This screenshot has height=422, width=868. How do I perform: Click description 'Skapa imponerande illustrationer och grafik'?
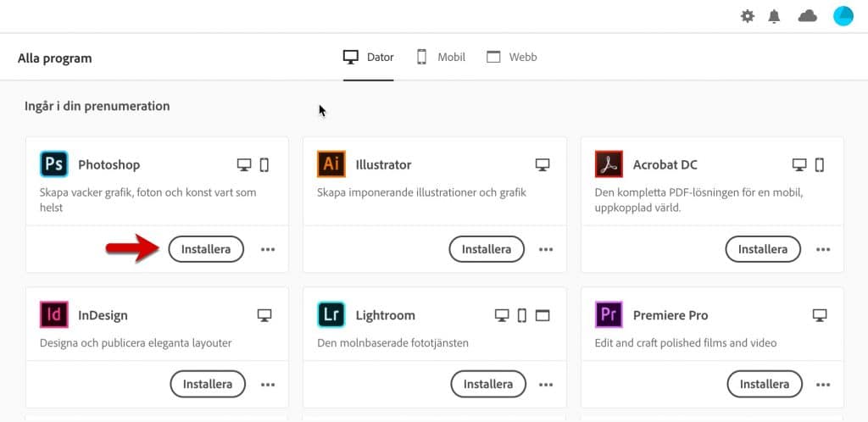click(x=422, y=193)
